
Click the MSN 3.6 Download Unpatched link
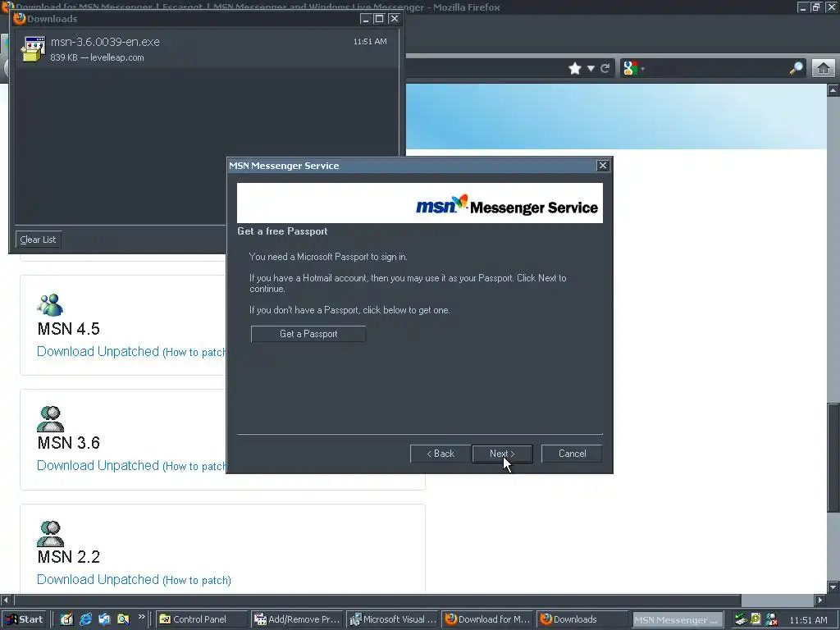tap(98, 466)
